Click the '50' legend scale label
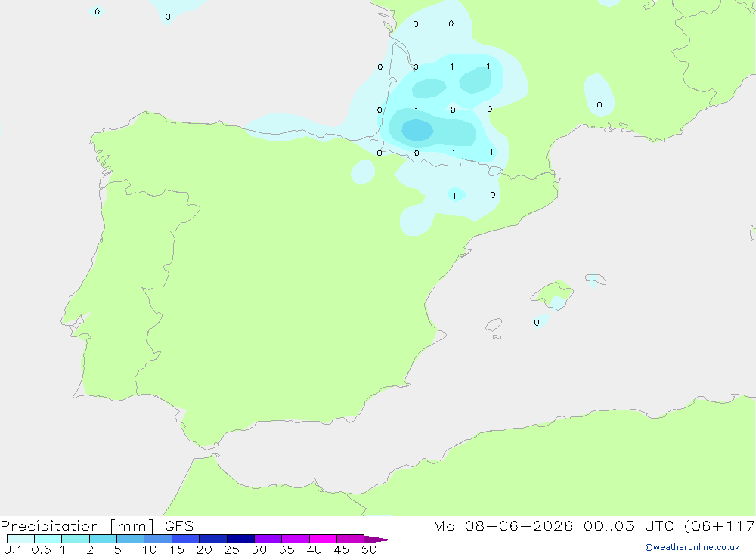This screenshot has height=554, width=756. (369, 549)
